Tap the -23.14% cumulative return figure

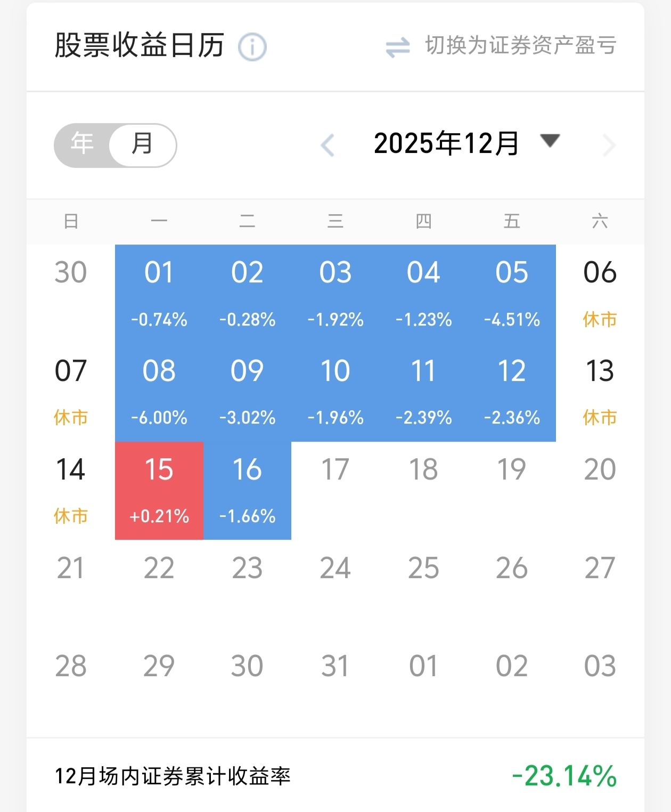[564, 776]
